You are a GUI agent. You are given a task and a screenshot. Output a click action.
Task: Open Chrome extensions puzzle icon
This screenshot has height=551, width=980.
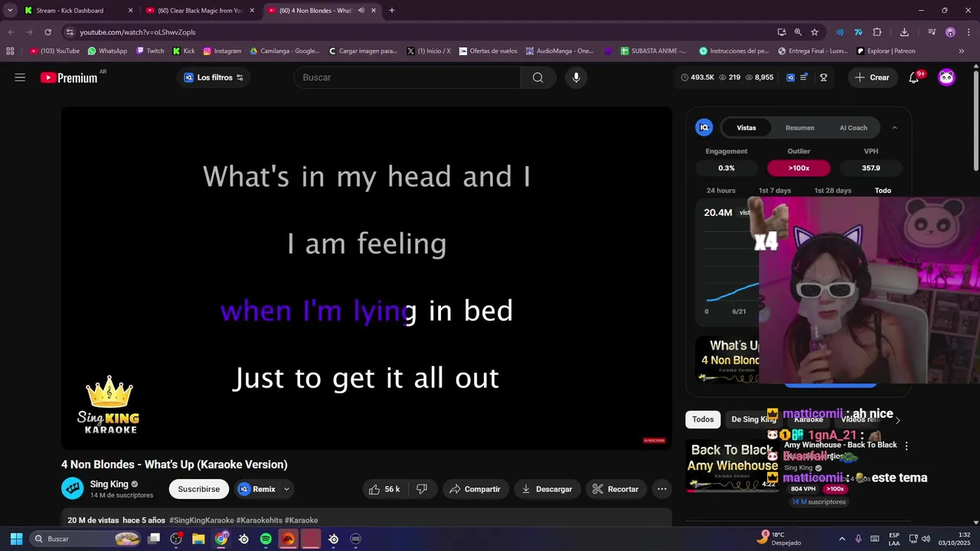[877, 32]
